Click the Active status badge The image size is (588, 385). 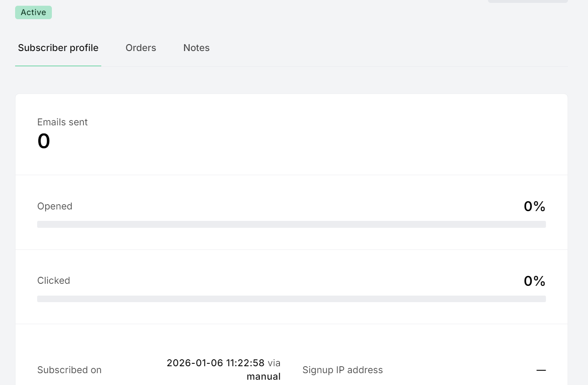point(33,12)
